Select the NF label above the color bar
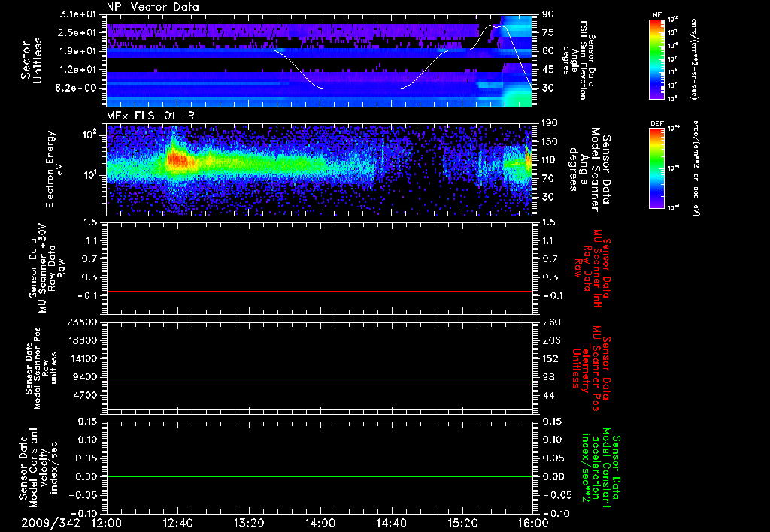 tap(656, 15)
